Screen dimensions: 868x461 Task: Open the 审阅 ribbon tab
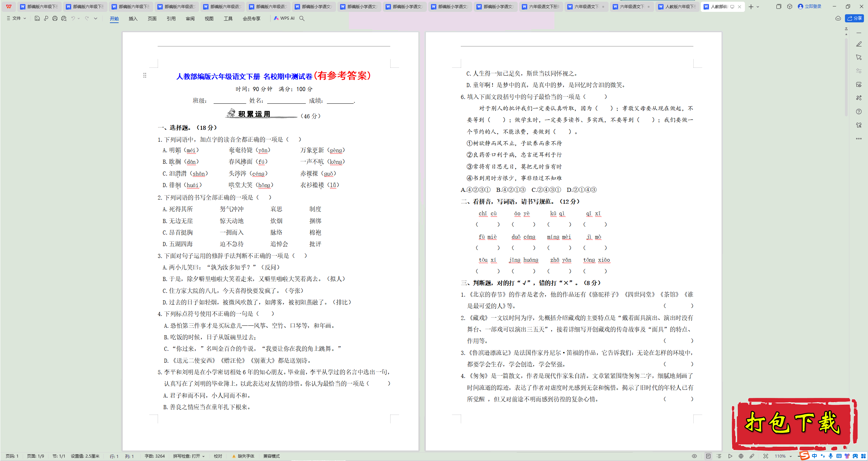click(190, 19)
